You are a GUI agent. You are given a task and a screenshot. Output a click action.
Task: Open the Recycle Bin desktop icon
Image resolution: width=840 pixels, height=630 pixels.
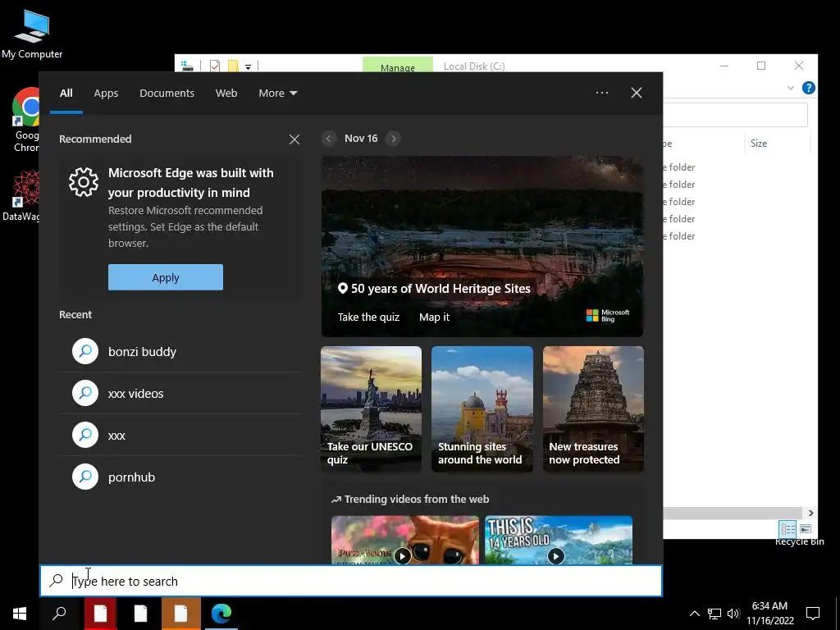click(x=799, y=541)
